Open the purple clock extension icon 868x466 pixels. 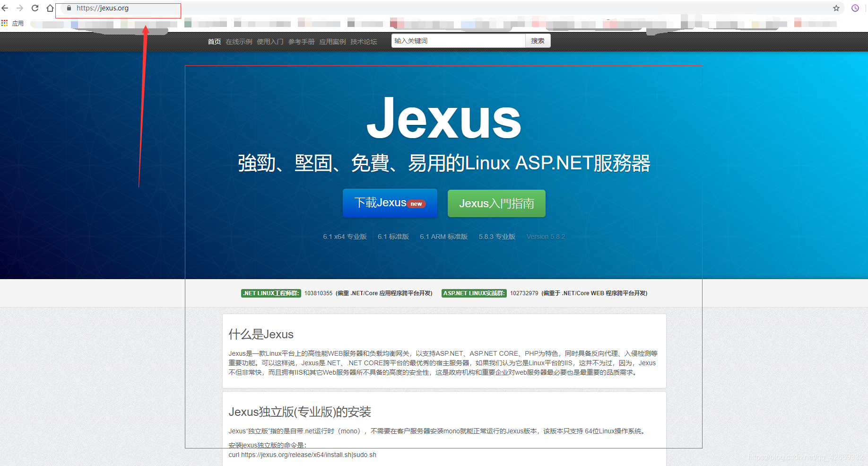click(855, 8)
